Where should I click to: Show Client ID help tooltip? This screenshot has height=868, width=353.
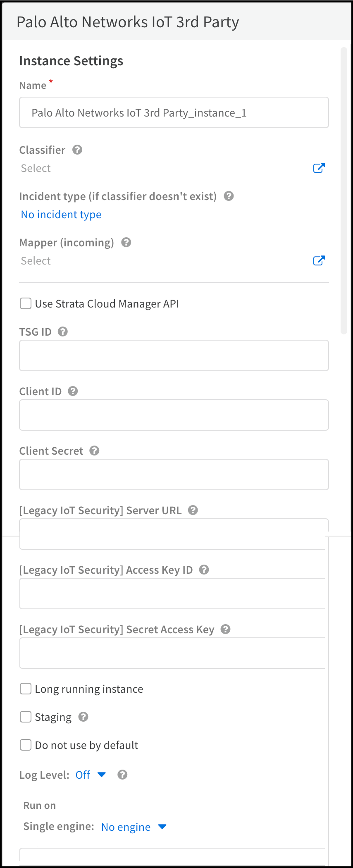tap(73, 391)
